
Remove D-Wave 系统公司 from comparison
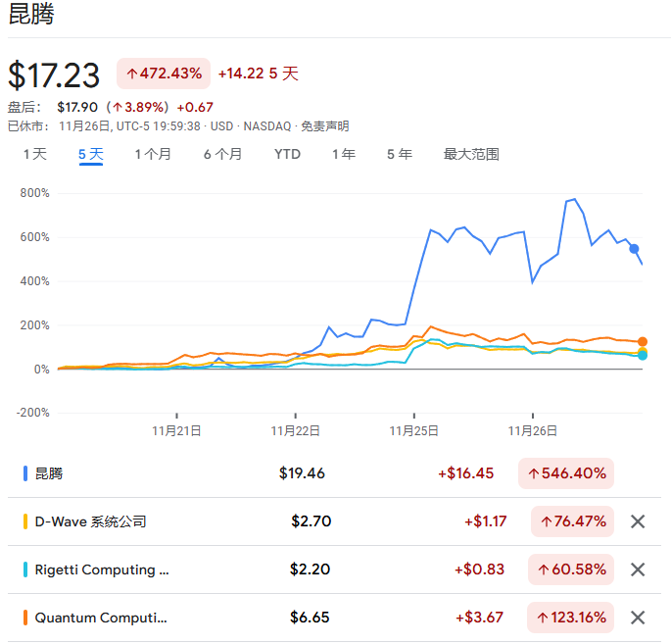[x=638, y=521]
